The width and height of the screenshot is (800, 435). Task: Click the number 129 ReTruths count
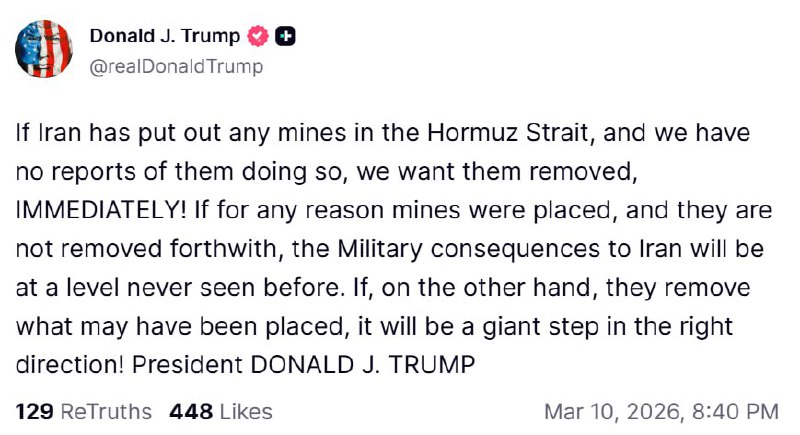(x=34, y=412)
